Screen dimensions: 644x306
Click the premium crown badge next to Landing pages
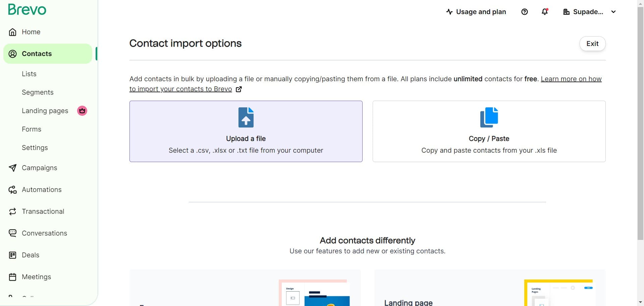82,110
